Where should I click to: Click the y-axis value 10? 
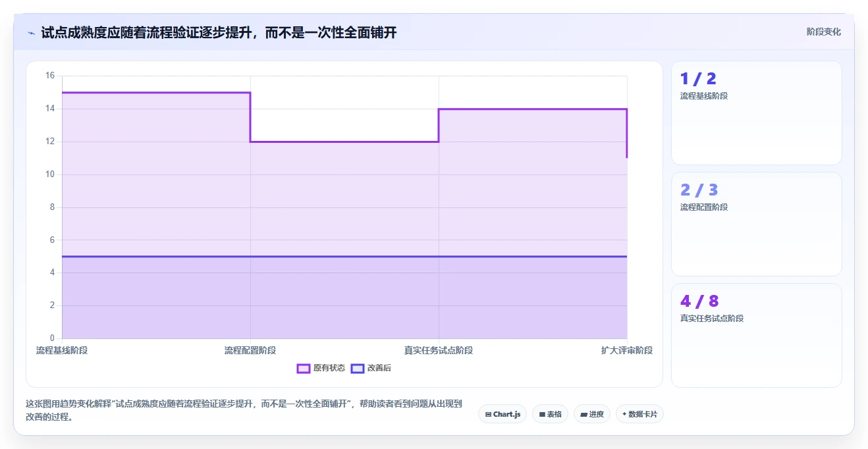coord(50,174)
